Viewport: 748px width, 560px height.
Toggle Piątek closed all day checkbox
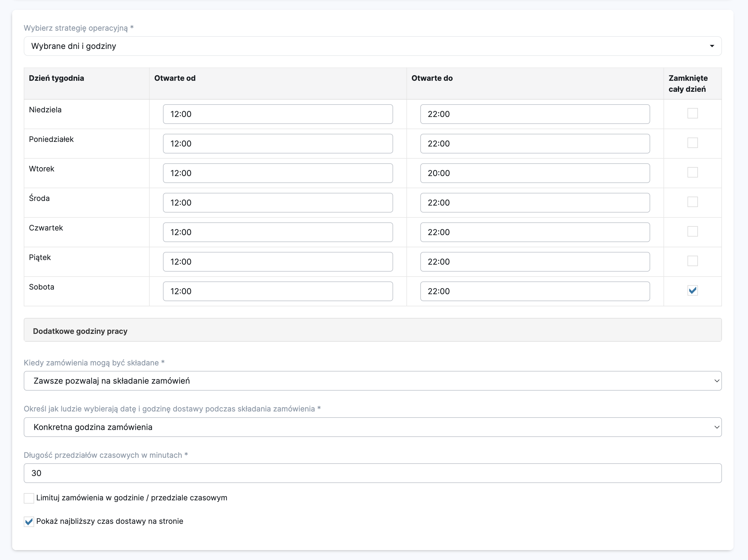tap(692, 261)
